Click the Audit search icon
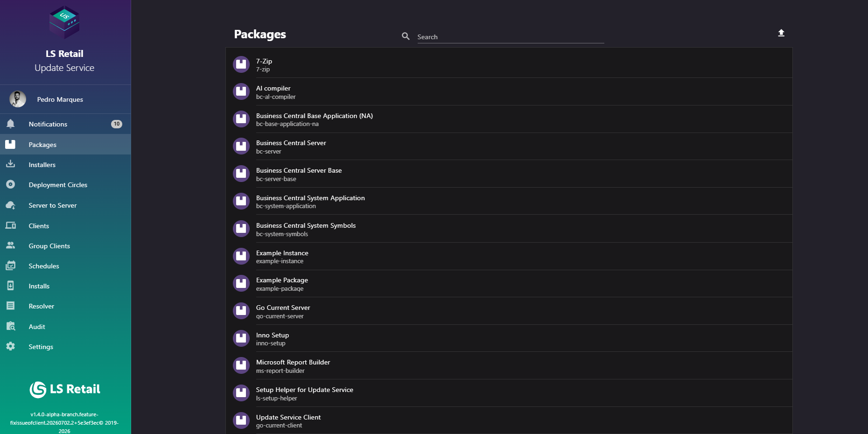The image size is (868, 434). click(10, 326)
